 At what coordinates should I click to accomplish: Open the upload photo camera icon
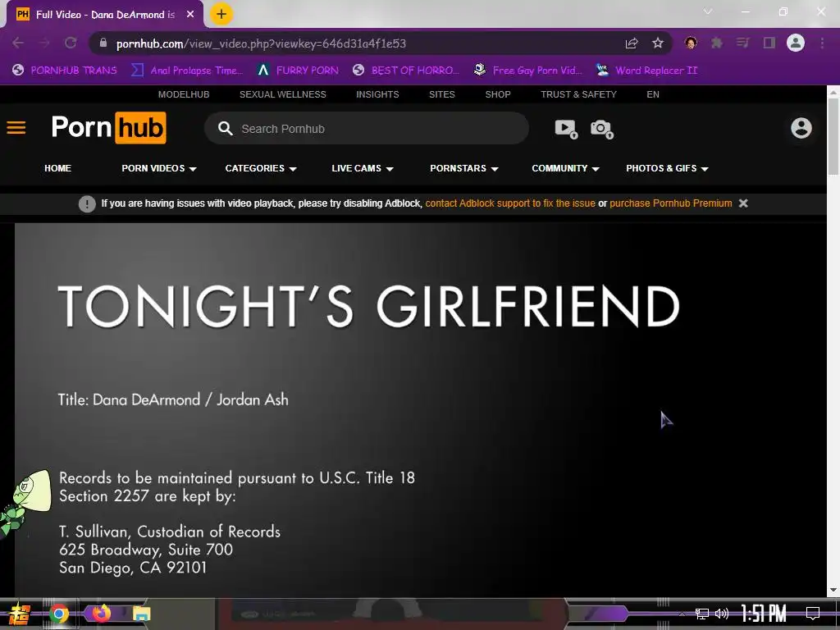(x=601, y=129)
